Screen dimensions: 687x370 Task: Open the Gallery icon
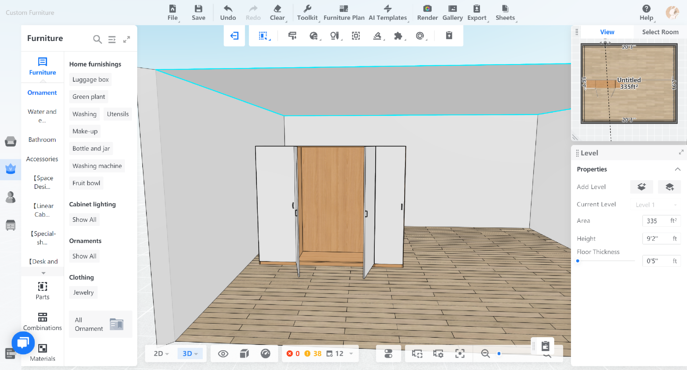point(453,9)
